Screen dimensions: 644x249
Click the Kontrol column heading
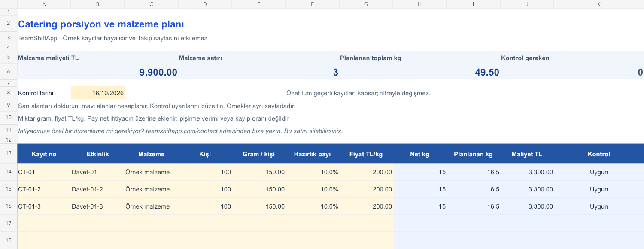click(599, 154)
